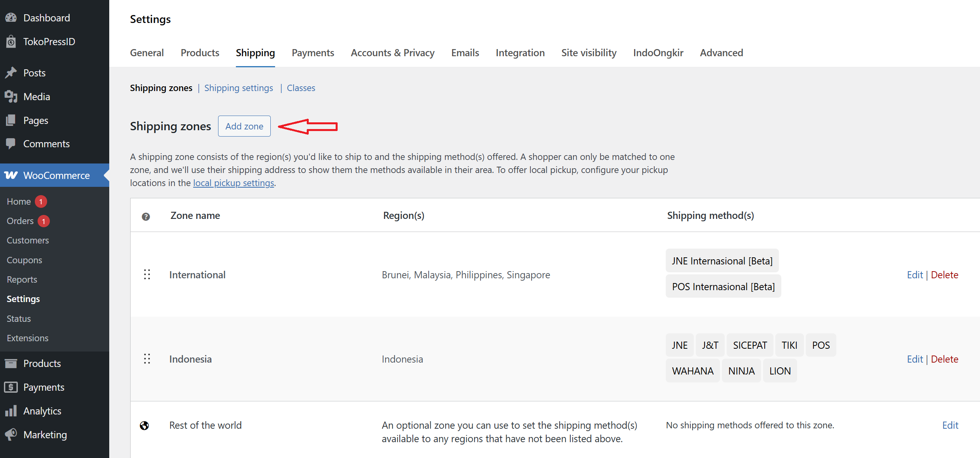Open the Payments settings tab
Viewport: 980px width, 458px height.
click(313, 53)
